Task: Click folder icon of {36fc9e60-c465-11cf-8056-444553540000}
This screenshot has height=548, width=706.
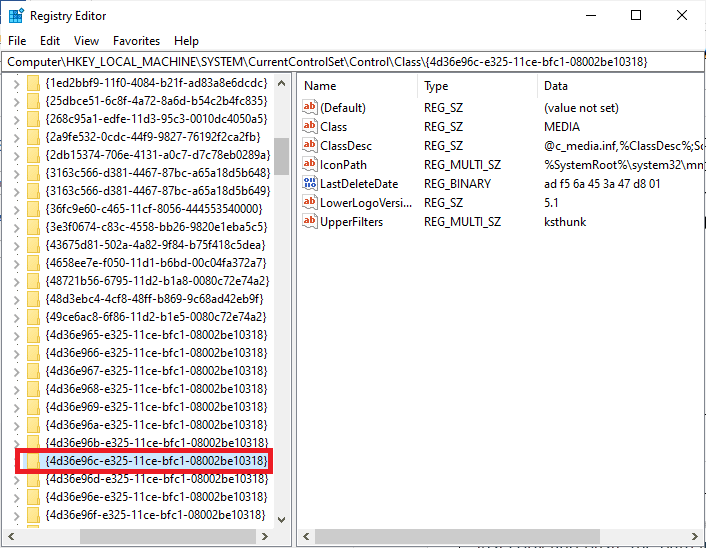Action: (33, 209)
